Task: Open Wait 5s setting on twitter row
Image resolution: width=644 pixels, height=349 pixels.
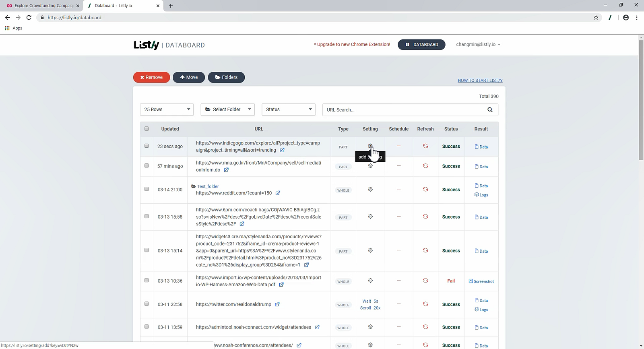Action: (370, 301)
